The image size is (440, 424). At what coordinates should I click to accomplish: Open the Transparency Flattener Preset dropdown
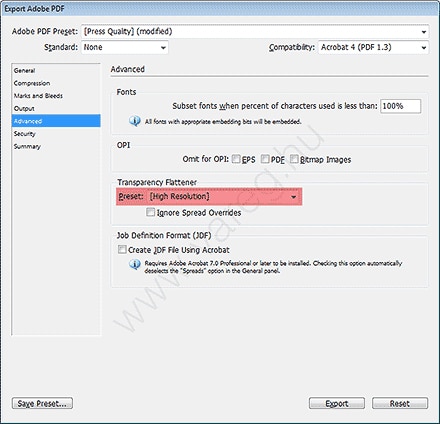[223, 197]
